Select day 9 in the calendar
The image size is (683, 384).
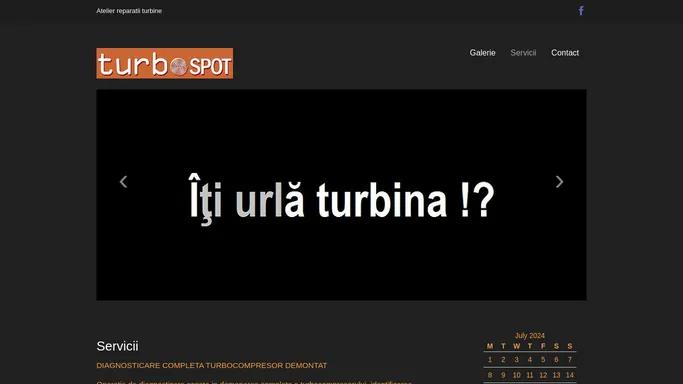[x=503, y=375]
